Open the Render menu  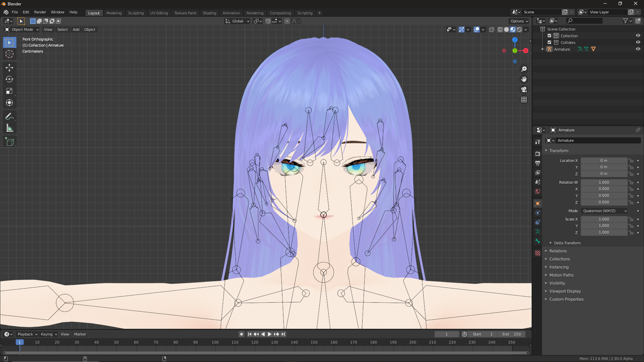point(40,12)
